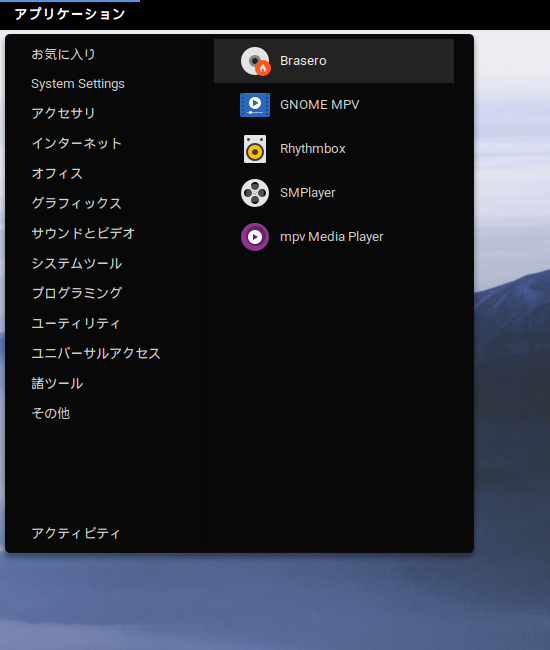Click the SMPlayer film reel icon
Screen dimensions: 550x650
click(x=255, y=193)
